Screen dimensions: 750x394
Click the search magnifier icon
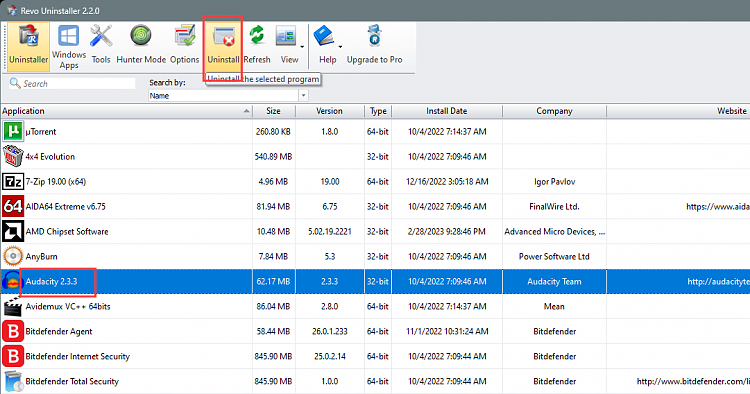point(15,83)
